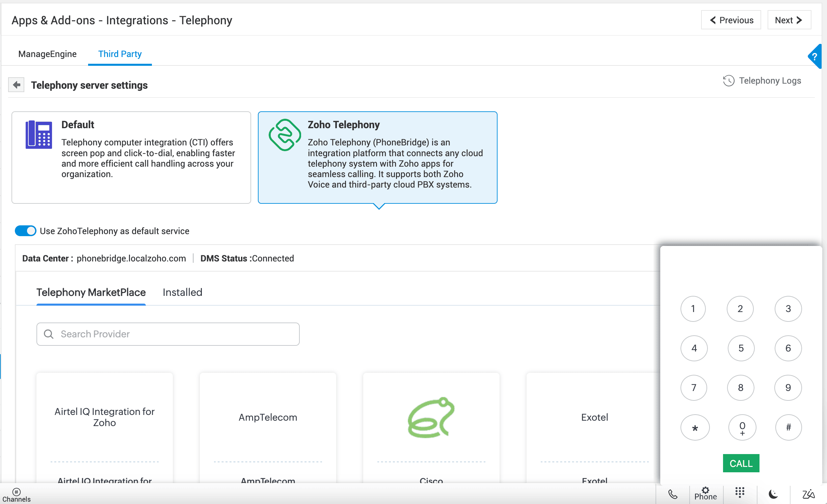Click the search magnifier icon
This screenshot has width=827, height=504.
(x=49, y=334)
